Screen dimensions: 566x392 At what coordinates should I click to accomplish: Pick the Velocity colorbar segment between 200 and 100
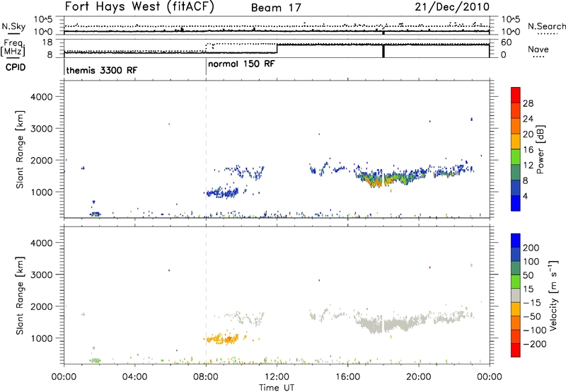tap(516, 254)
